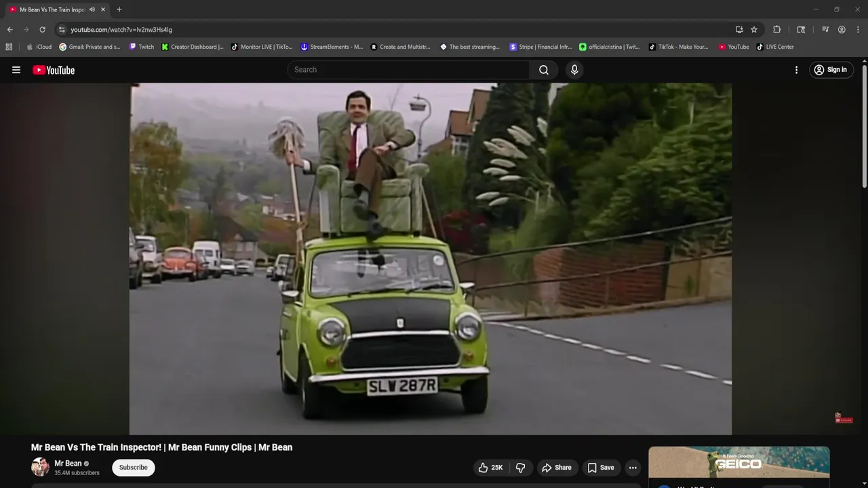Open more actions ellipsis below video
The image size is (868, 488).
633,468
